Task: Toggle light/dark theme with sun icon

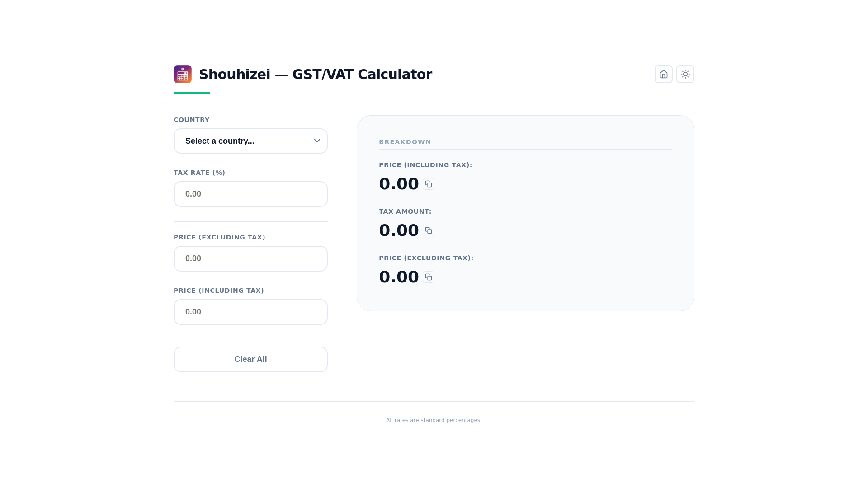Action: pyautogui.click(x=685, y=74)
